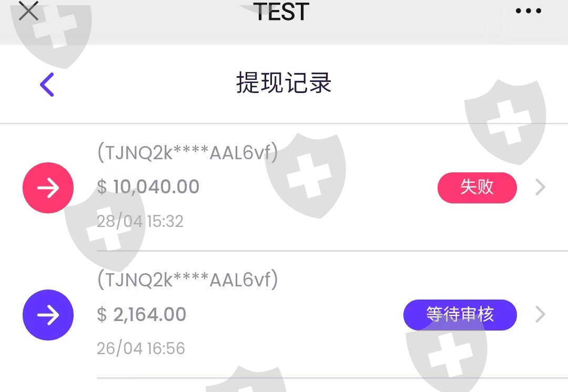The image size is (568, 392).
Task: Tap the 失败 status badge
Action: pyautogui.click(x=477, y=187)
